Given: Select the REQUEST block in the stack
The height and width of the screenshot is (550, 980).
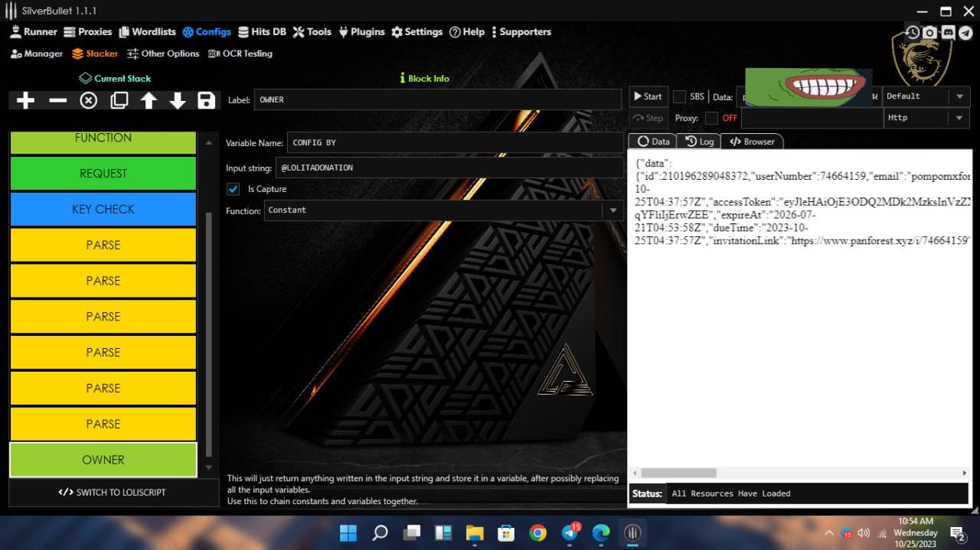Looking at the screenshot, I should tap(103, 174).
